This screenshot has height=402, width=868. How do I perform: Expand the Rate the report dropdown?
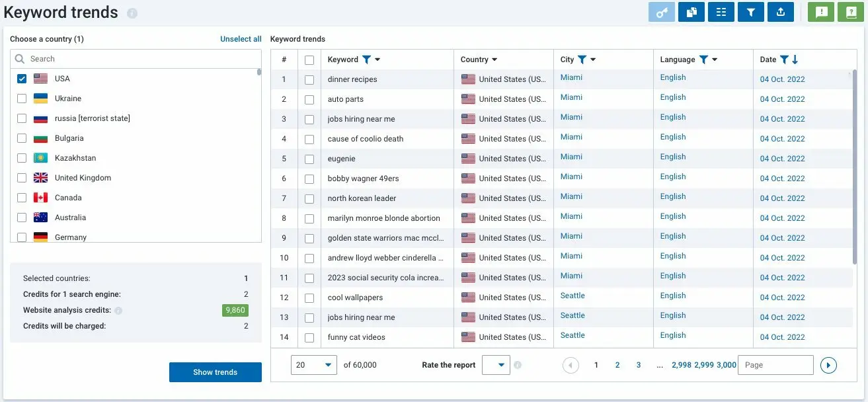tap(496, 364)
